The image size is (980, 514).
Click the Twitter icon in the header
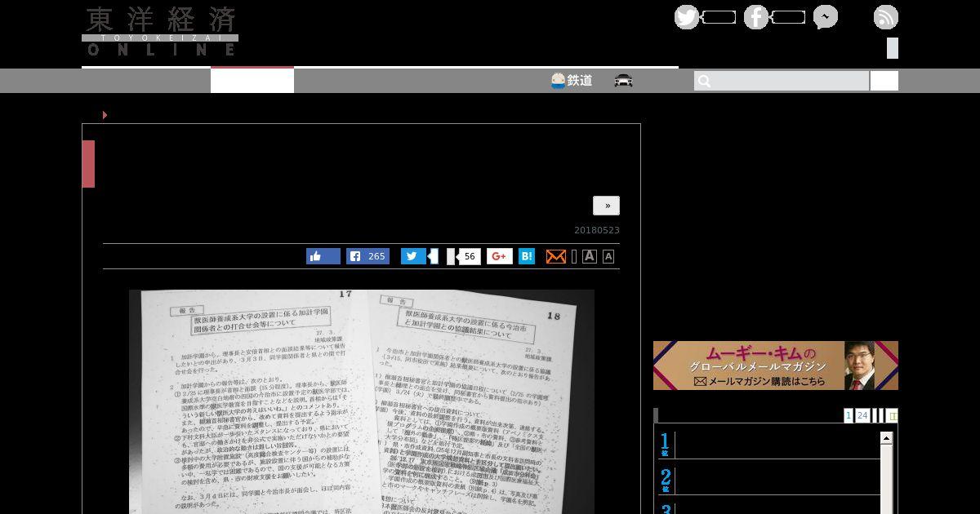pos(687,17)
